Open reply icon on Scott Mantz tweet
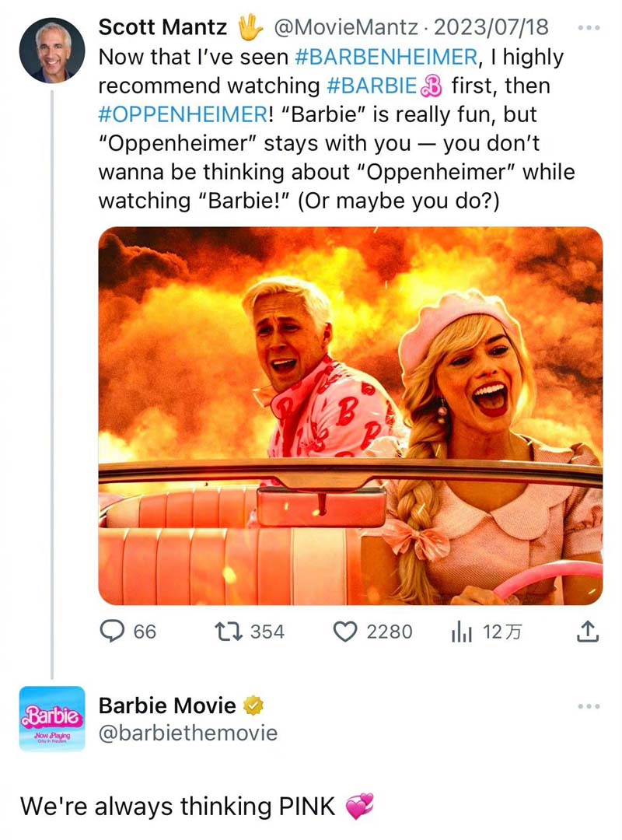The height and width of the screenshot is (840, 622). (113, 631)
